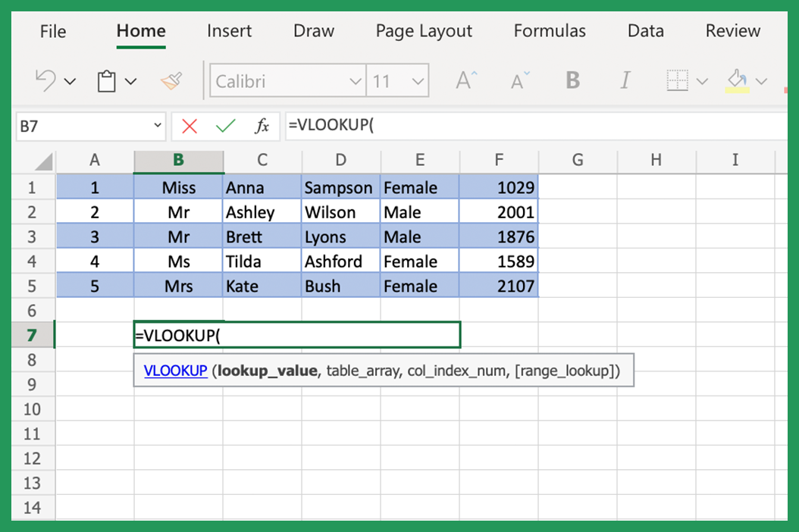This screenshot has height=532, width=799.
Task: Open the File menu
Action: tap(52, 31)
